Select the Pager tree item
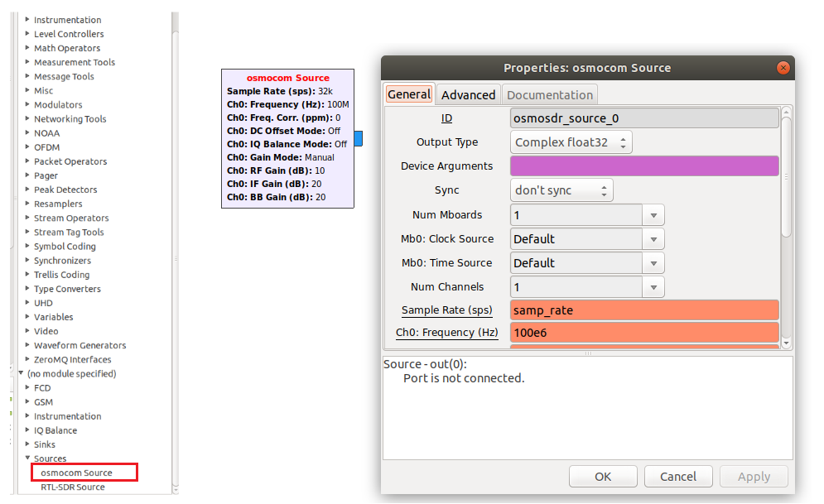Viewport: 824px width, 504px height. pos(46,175)
